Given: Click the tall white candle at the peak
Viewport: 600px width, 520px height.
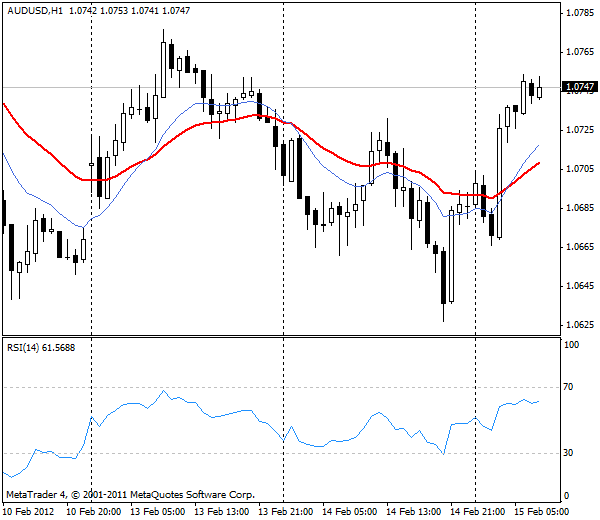Looking at the screenshot, I should click(x=163, y=70).
